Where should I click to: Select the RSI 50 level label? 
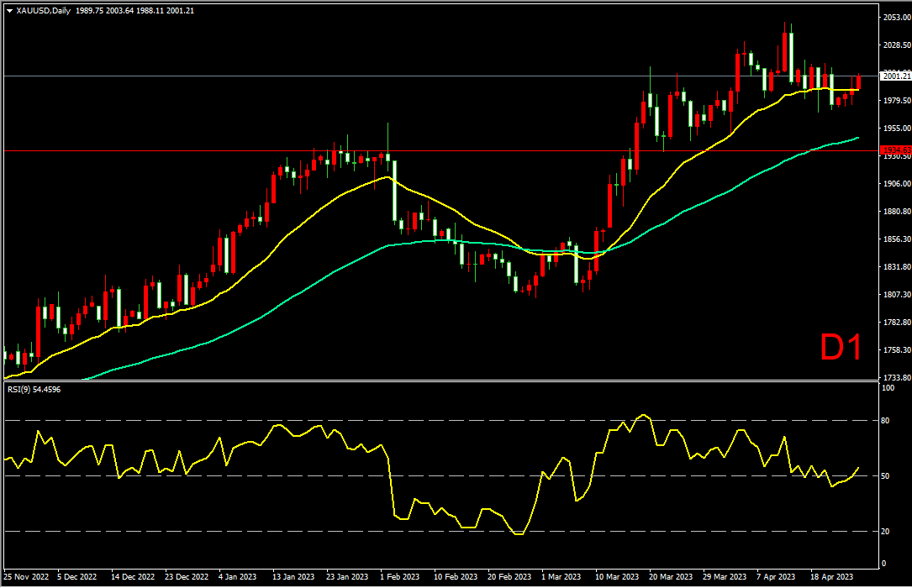pos(885,476)
